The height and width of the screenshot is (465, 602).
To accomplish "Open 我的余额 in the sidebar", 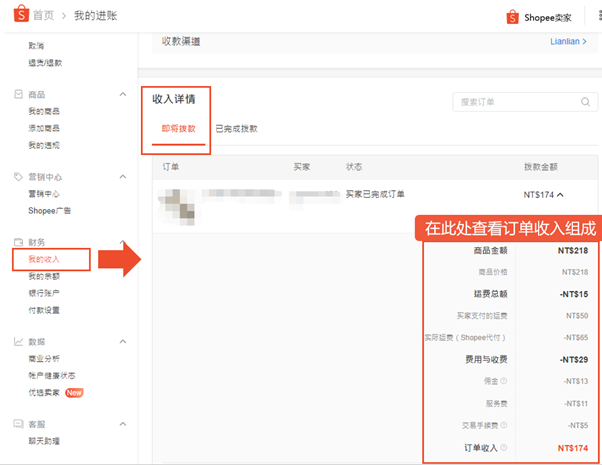I will [x=44, y=276].
